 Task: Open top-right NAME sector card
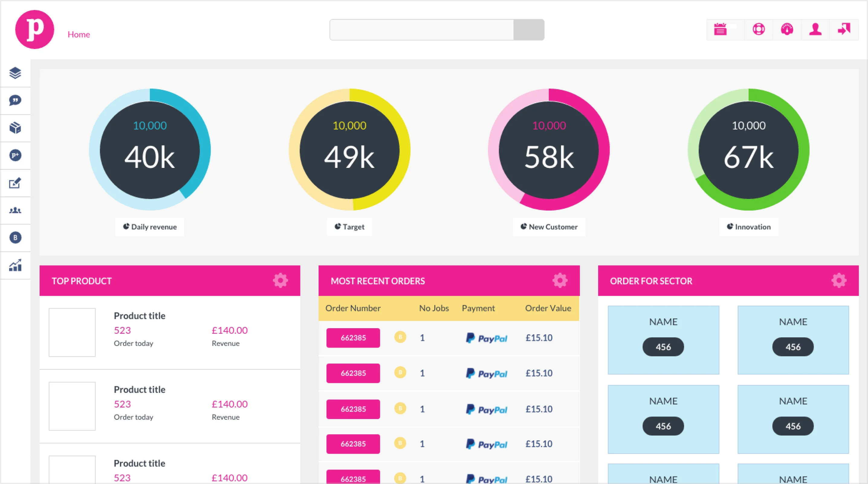793,340
